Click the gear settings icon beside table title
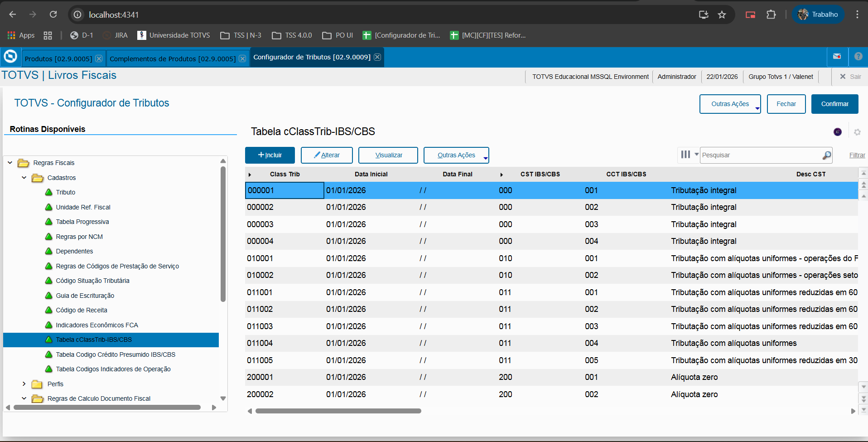Image resolution: width=868 pixels, height=442 pixels. (857, 132)
